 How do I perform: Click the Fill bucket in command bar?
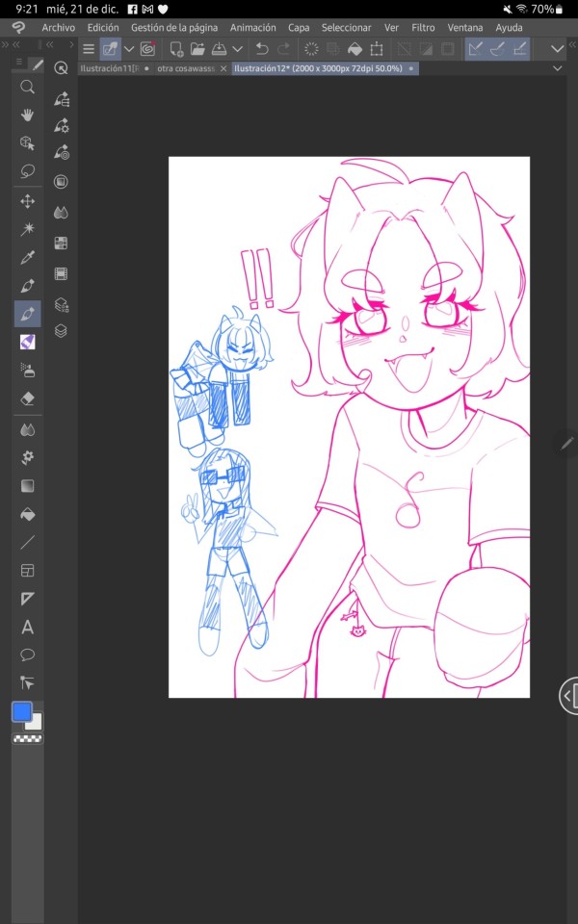[355, 49]
